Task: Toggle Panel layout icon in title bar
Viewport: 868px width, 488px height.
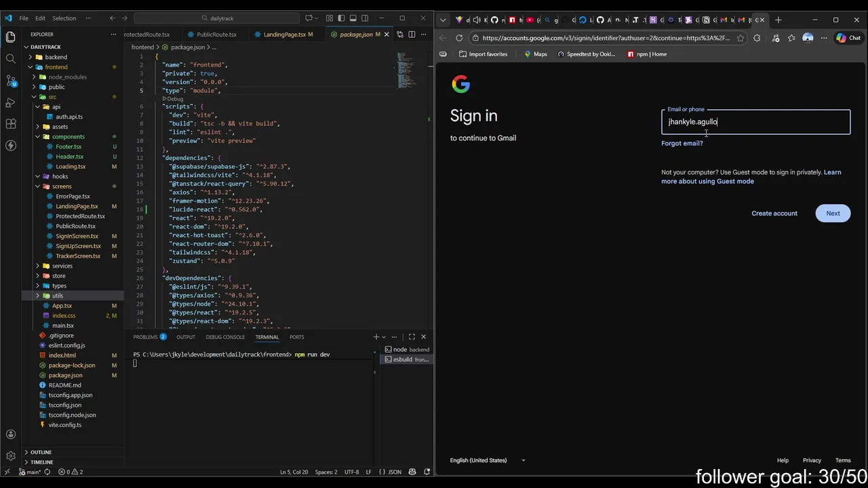Action: tap(353, 18)
